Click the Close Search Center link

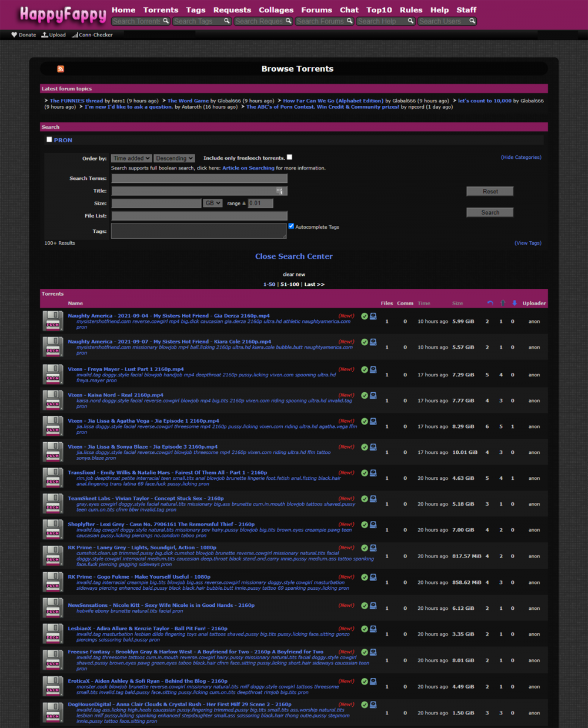293,256
